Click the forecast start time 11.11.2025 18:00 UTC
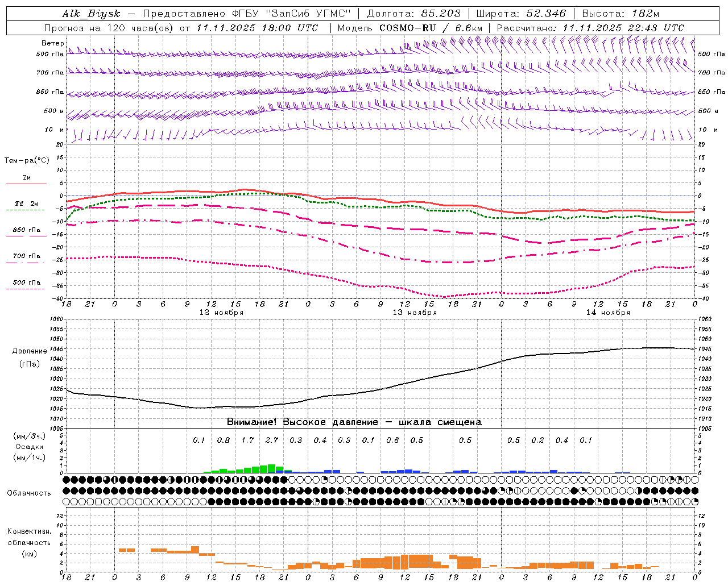Screen dimensions: 728x582 257,28
